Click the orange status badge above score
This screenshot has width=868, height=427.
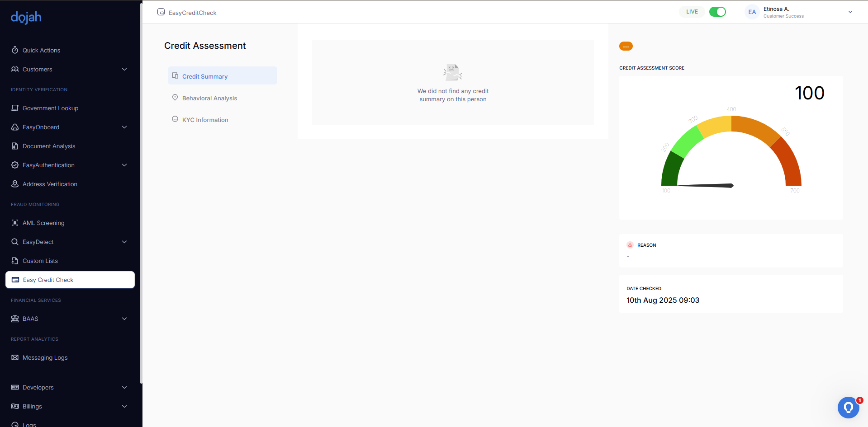pos(626,46)
